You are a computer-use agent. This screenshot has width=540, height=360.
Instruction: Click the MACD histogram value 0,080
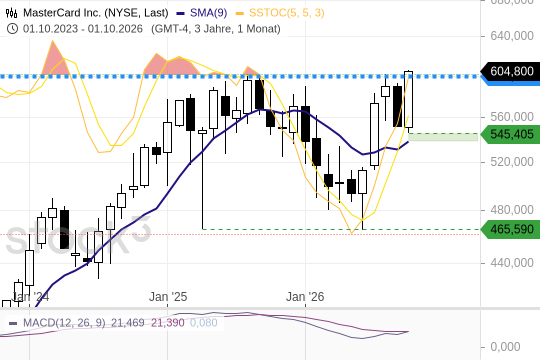tap(204, 323)
